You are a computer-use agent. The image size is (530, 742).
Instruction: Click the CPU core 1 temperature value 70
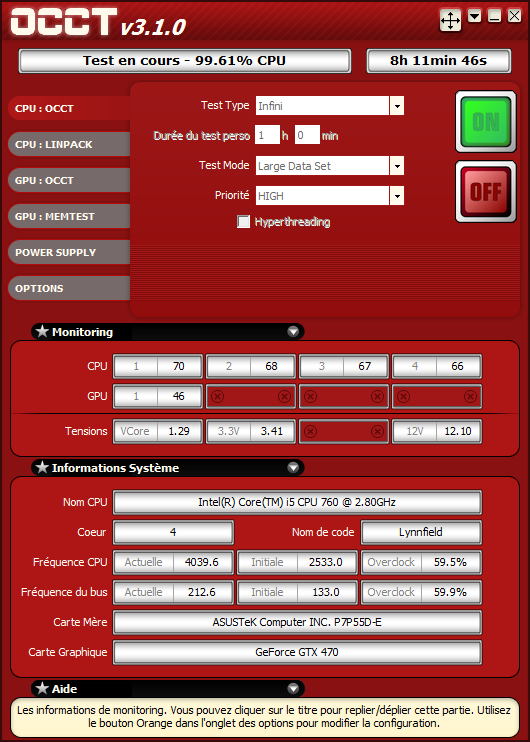179,366
